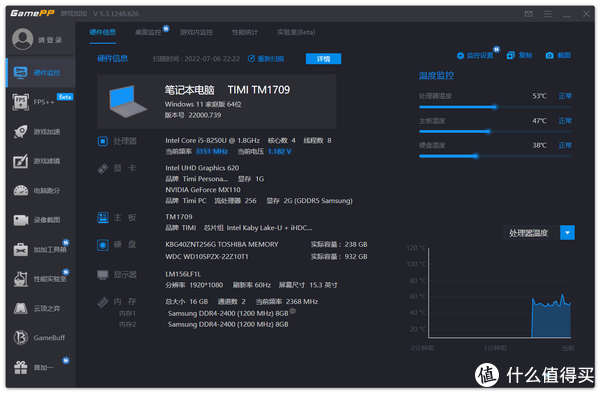Screen dimensions: 600x393
Task: Click the 截图 camera screenshot icon
Action: 549,55
